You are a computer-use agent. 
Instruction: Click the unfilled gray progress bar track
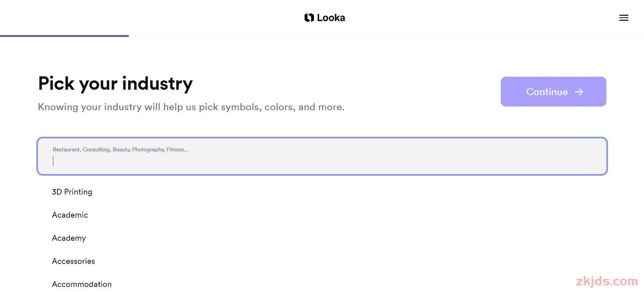(x=386, y=35)
